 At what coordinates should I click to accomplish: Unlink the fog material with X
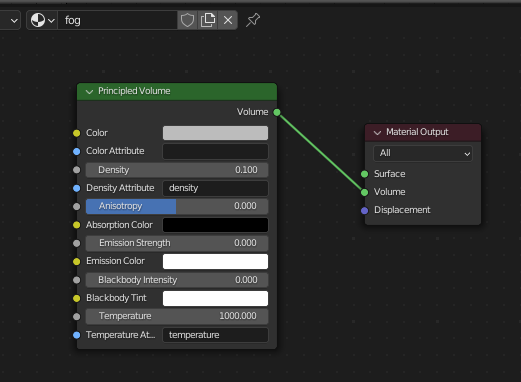[x=228, y=20]
